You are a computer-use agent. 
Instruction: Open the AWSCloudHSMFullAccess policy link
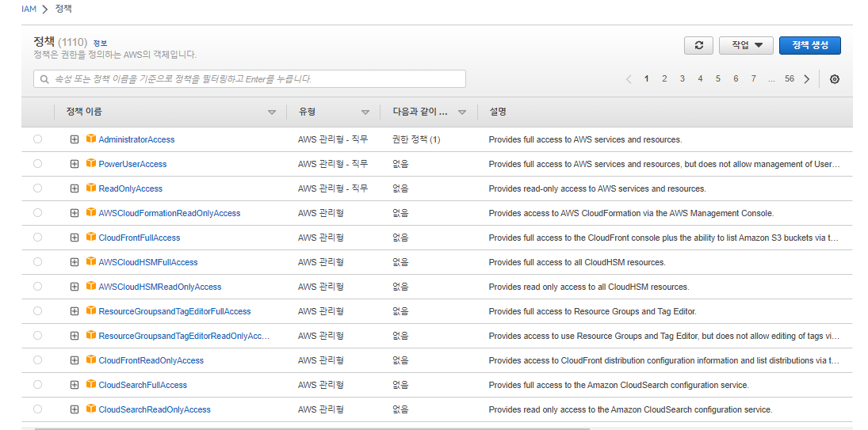147,262
